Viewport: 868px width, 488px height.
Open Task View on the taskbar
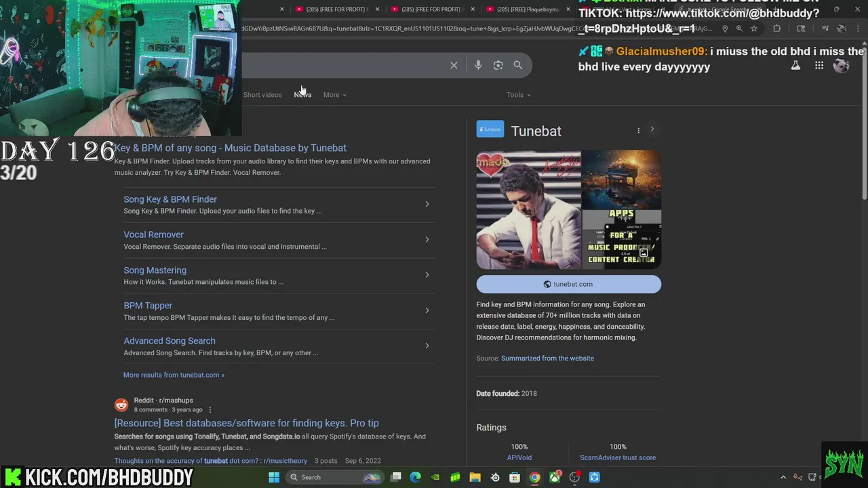coord(396,477)
